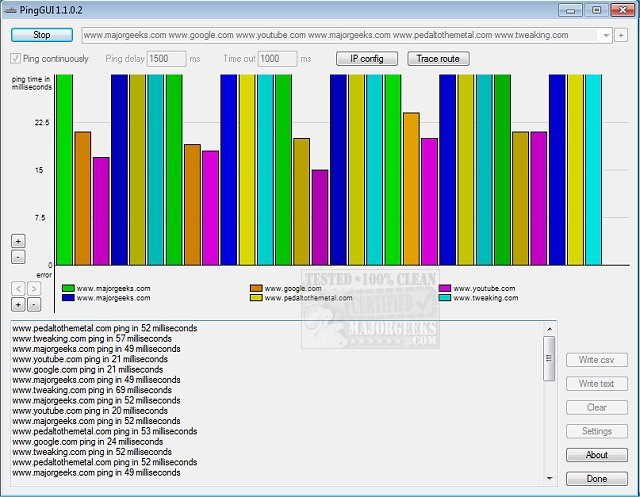The image size is (640, 497).
Task: Close the PingGUI window
Action: pos(623,10)
